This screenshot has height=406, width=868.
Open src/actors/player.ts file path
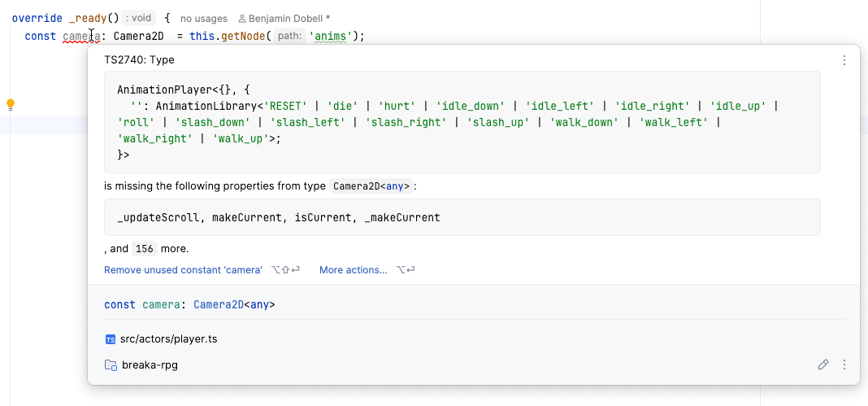point(168,339)
